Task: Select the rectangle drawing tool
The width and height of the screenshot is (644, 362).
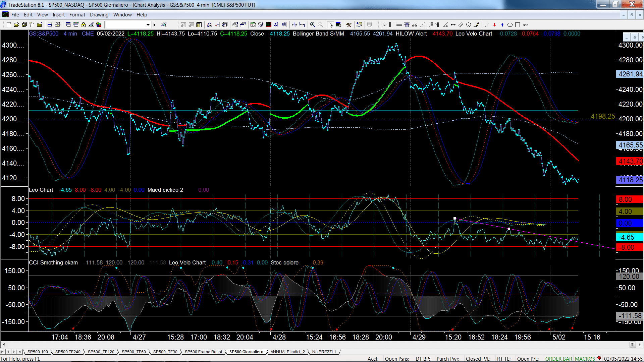Action: pos(518,25)
